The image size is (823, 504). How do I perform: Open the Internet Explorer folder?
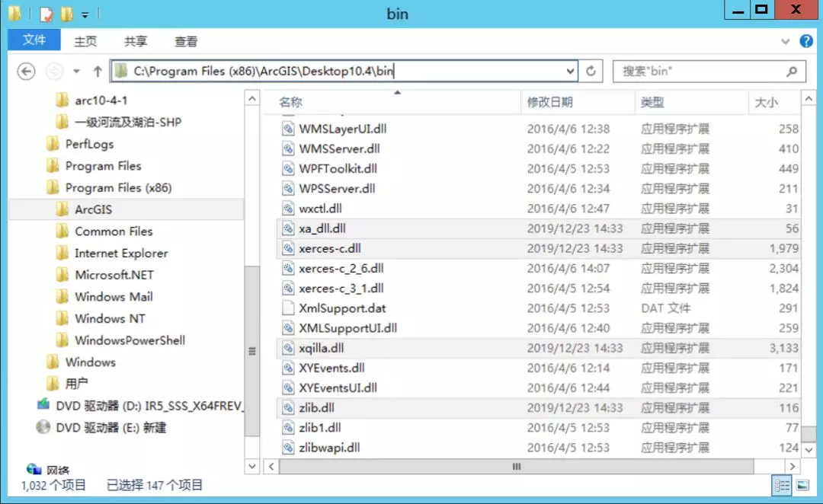pyautogui.click(x=112, y=254)
